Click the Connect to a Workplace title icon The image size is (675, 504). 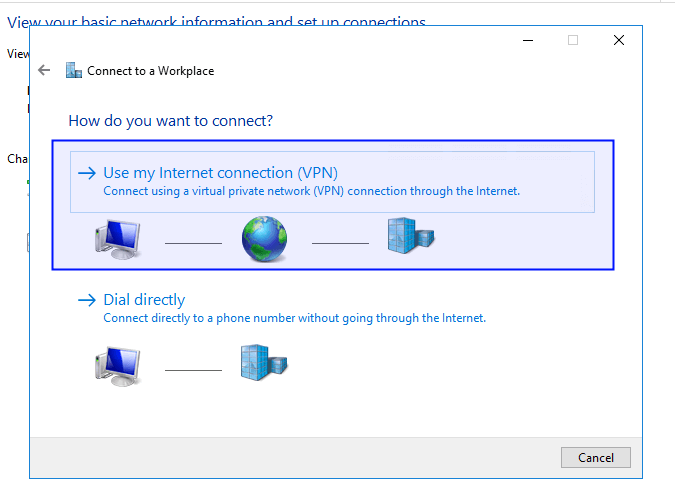73,71
